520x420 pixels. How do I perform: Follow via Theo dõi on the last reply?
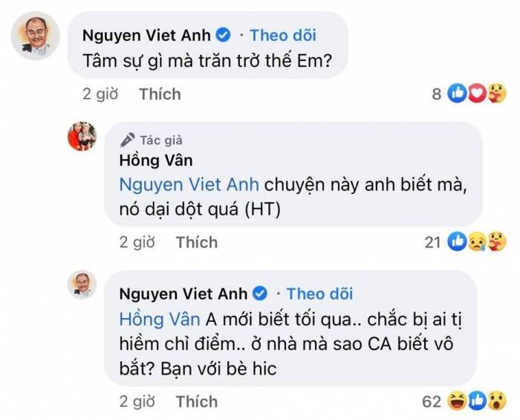tap(319, 294)
